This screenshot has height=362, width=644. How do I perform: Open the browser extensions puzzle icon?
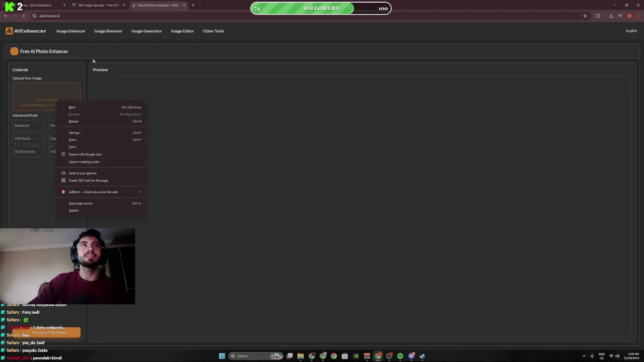tap(598, 16)
